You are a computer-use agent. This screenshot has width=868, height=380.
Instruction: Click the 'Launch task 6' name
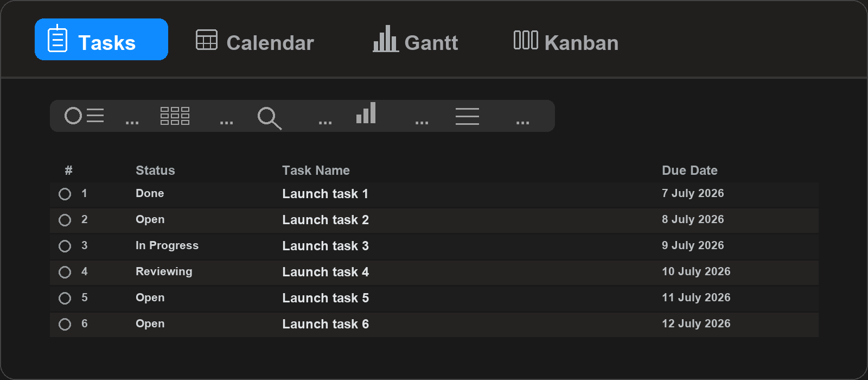coord(325,324)
